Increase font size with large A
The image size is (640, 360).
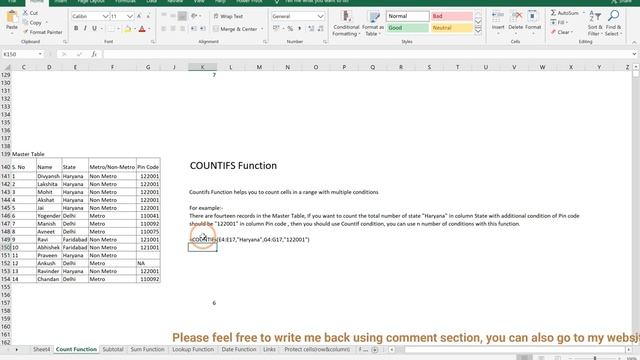tap(139, 16)
